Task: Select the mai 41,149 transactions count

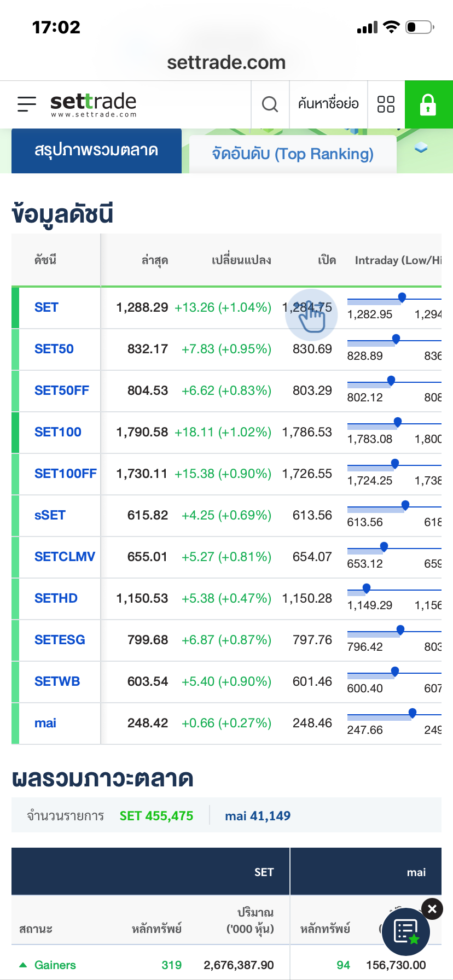Action: tap(258, 816)
